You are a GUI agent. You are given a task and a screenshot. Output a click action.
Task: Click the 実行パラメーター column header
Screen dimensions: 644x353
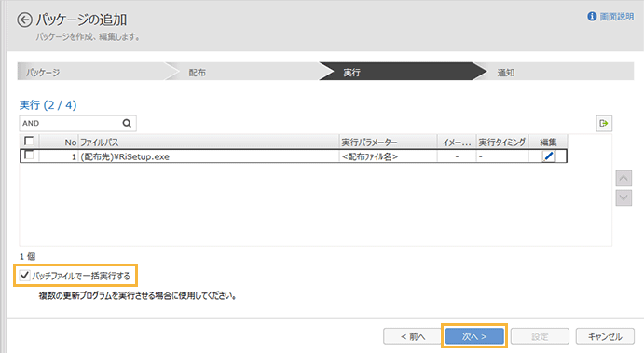tap(388, 142)
